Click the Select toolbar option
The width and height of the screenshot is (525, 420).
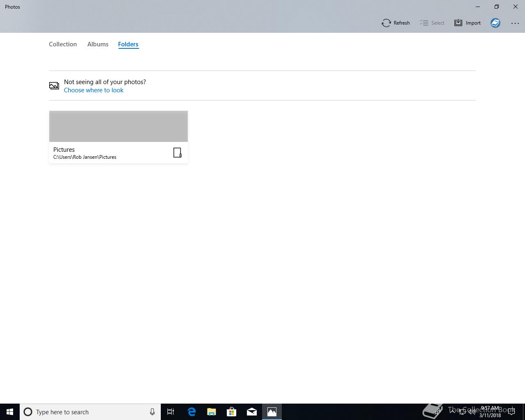pyautogui.click(x=432, y=23)
